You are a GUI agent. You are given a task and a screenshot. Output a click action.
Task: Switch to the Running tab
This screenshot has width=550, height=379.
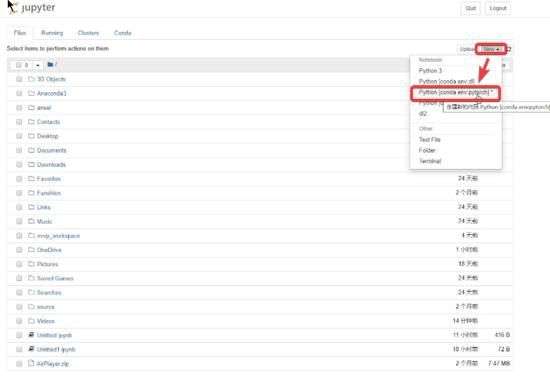(x=52, y=33)
